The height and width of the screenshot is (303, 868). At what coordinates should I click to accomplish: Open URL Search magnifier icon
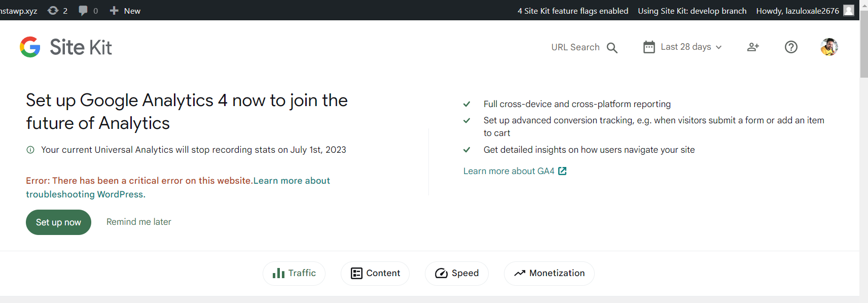coord(612,48)
